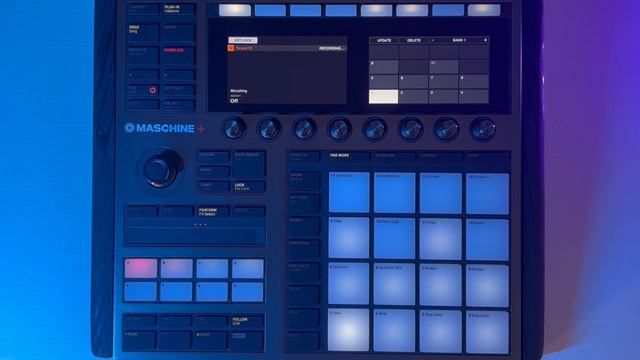Screen dimensions: 640x360
Task: Hit the DUPLICATE button
Action: (303, 272)
